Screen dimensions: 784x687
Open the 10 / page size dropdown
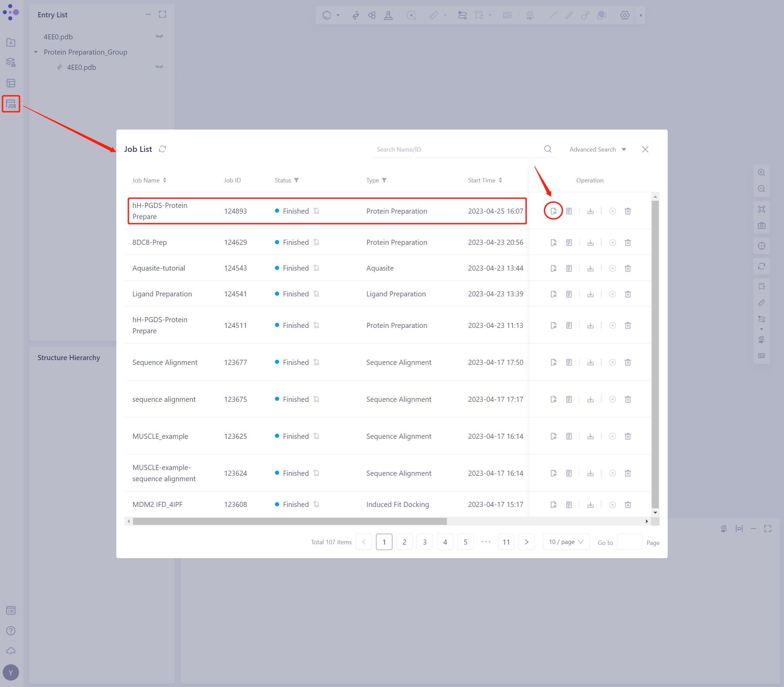566,542
